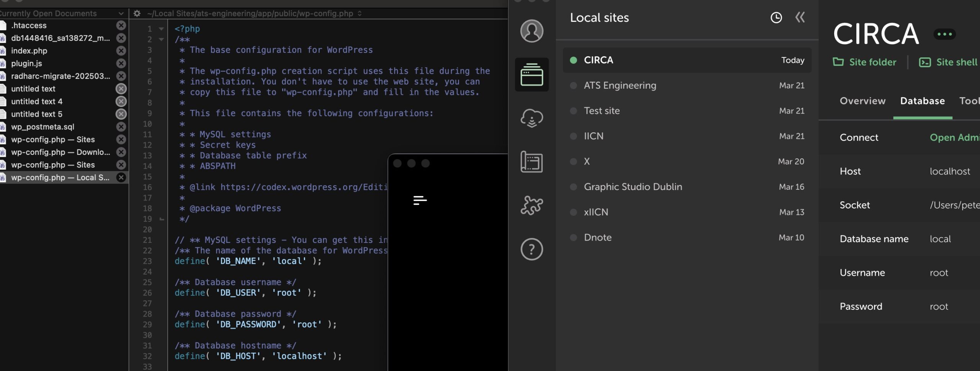Close db1448416_sa138272 document

(121, 38)
